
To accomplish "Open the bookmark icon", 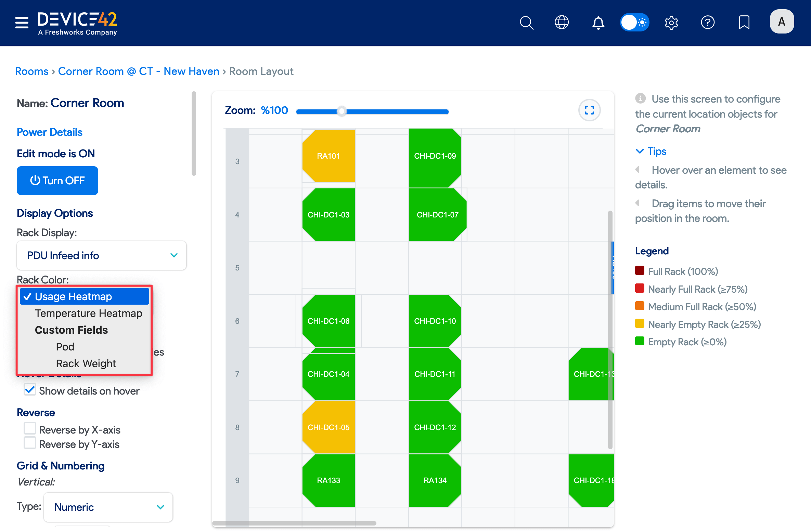I will pyautogui.click(x=744, y=23).
